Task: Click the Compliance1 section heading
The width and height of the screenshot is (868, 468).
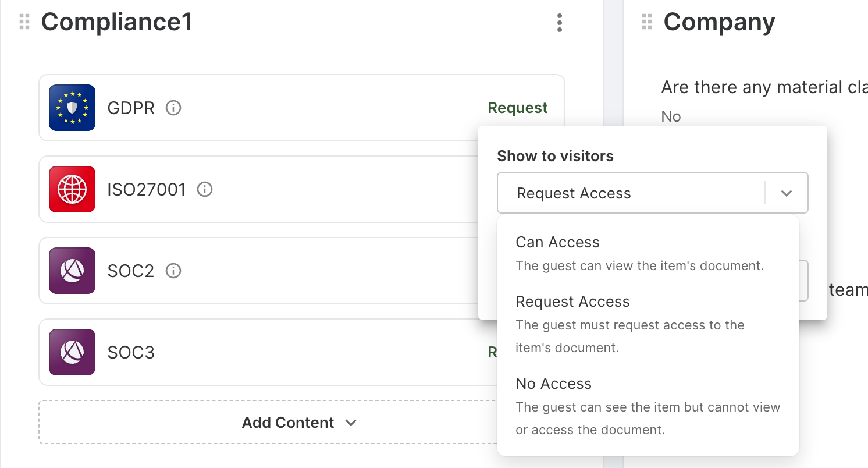Action: point(116,22)
